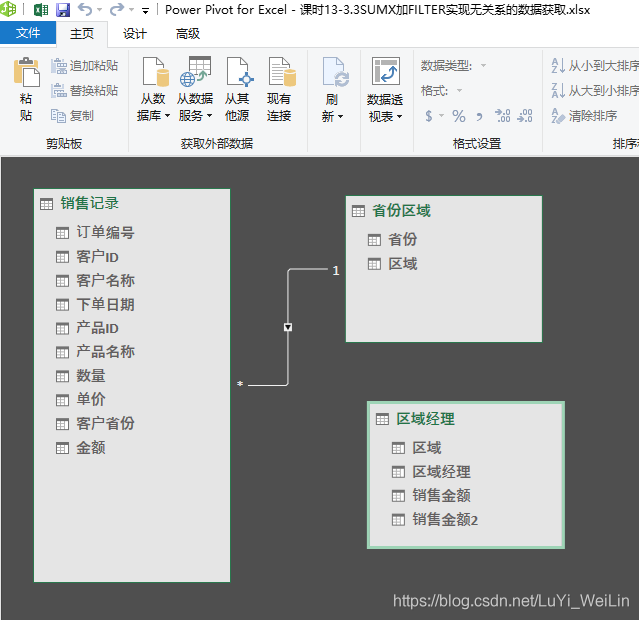639x620 pixels.
Task: Switch to the 高级 Advanced tab
Action: tap(188, 34)
